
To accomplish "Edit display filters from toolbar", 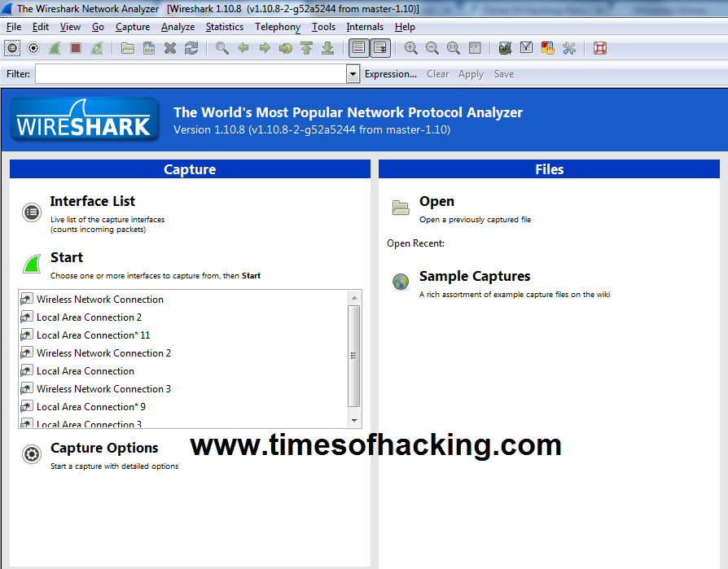I will point(527,48).
